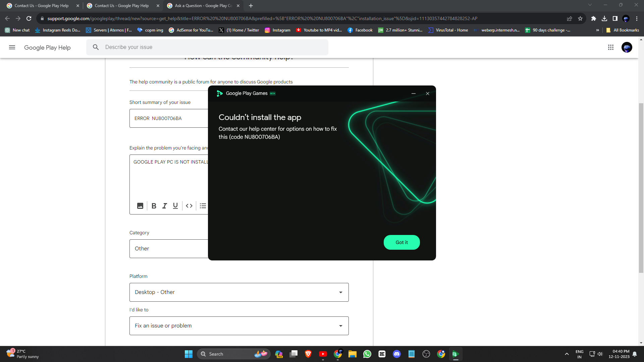
Task: Open File Explorer from the taskbar
Action: click(353, 354)
